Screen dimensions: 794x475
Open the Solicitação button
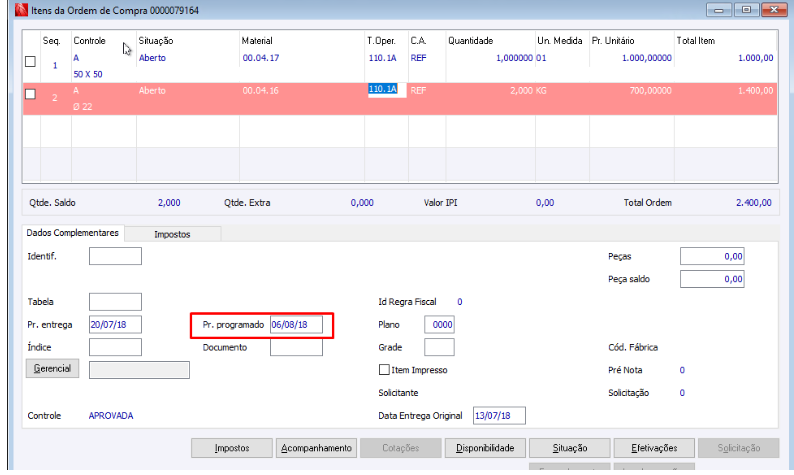(x=739, y=448)
